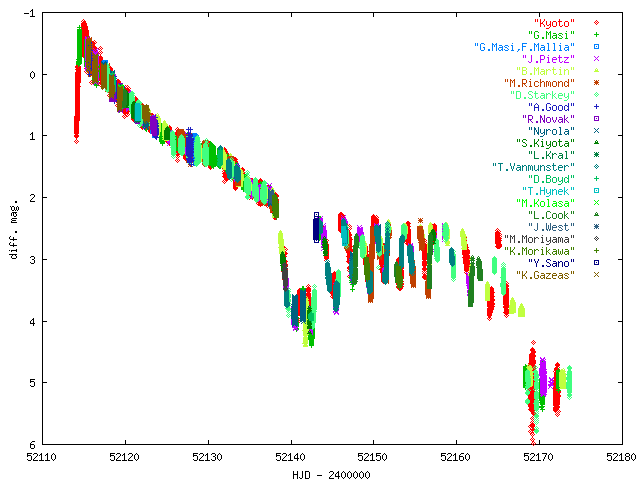
Task: Click the x-axis tick label 52130
Action: [207, 458]
